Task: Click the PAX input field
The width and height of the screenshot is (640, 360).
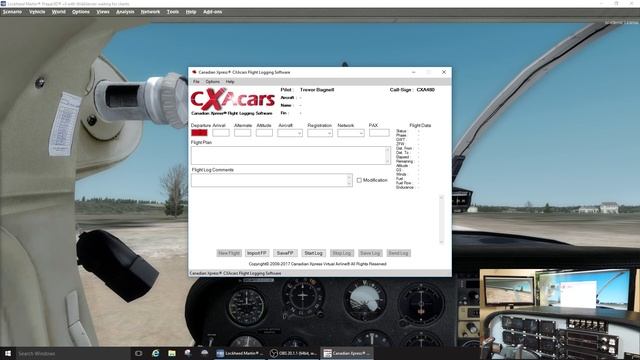Action: pyautogui.click(x=379, y=133)
